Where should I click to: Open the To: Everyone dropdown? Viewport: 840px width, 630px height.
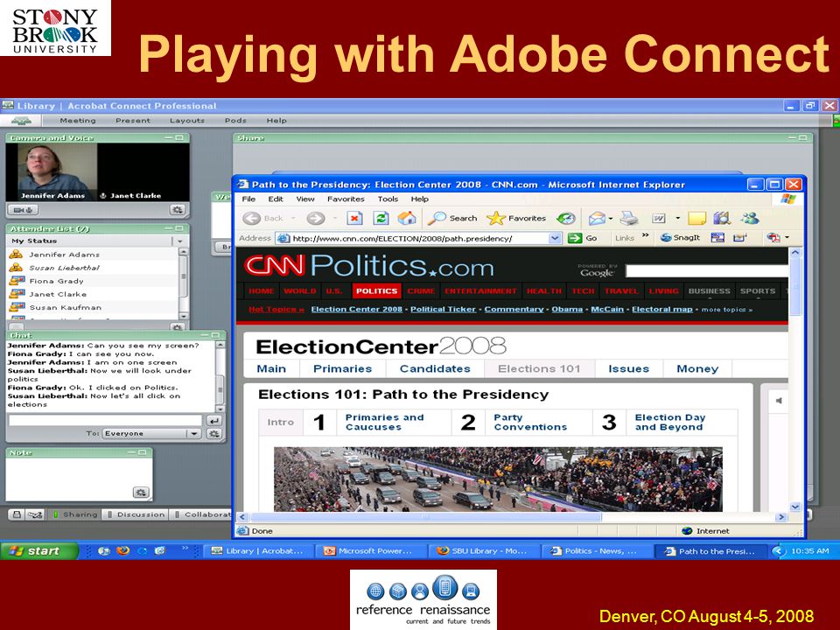point(194,433)
